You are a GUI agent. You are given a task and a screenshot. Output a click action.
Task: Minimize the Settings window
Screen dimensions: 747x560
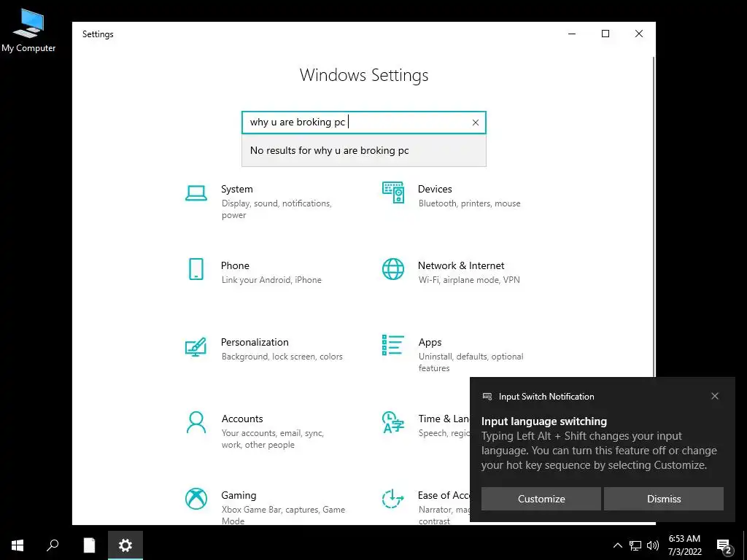[572, 34]
